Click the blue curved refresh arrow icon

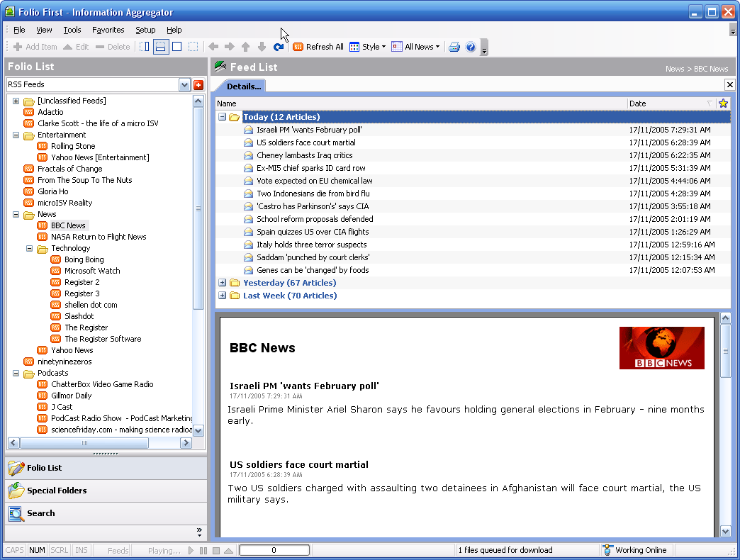[279, 47]
